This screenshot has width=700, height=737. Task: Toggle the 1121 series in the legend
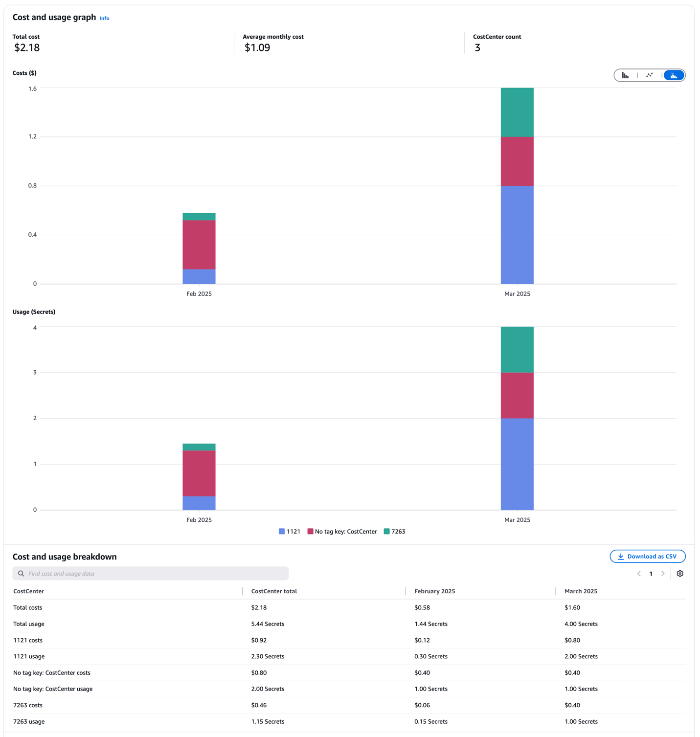[x=290, y=531]
